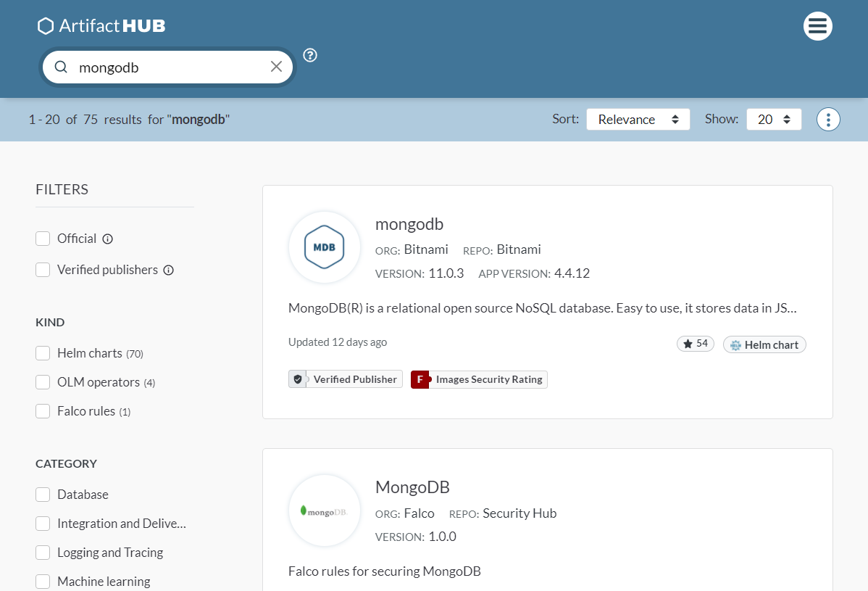Viewport: 868px width, 591px height.
Task: Open the MongoDB Falco package title
Action: coord(412,487)
